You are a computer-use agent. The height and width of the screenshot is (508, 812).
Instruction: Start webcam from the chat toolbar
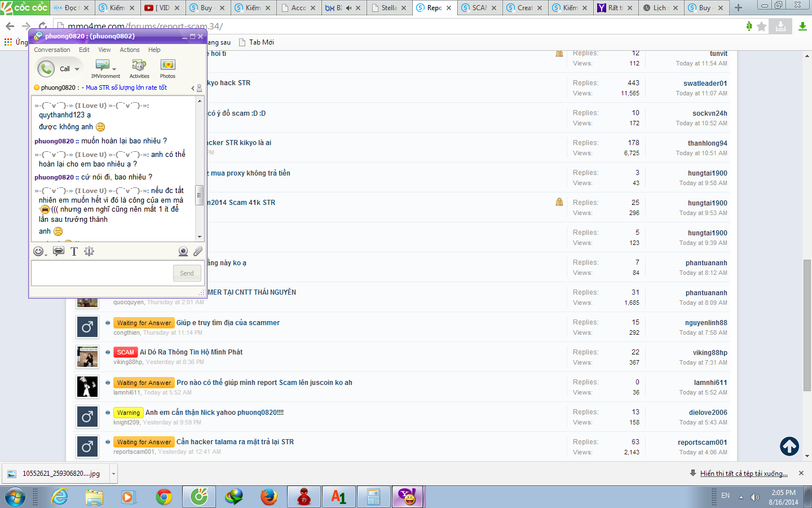(183, 251)
